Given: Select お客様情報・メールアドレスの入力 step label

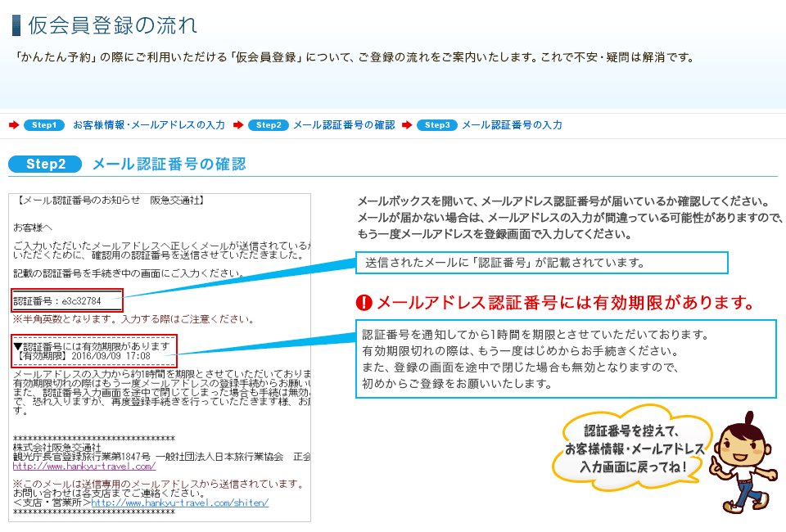Looking at the screenshot, I should coord(148,125).
